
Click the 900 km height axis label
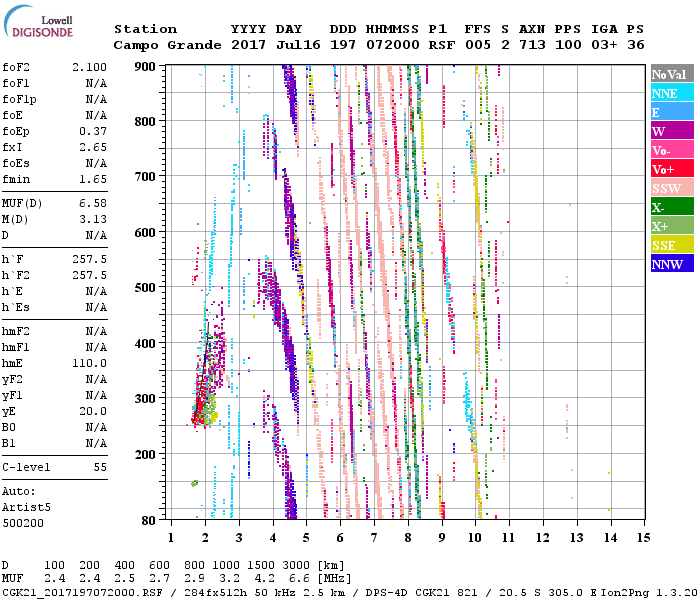tap(146, 66)
